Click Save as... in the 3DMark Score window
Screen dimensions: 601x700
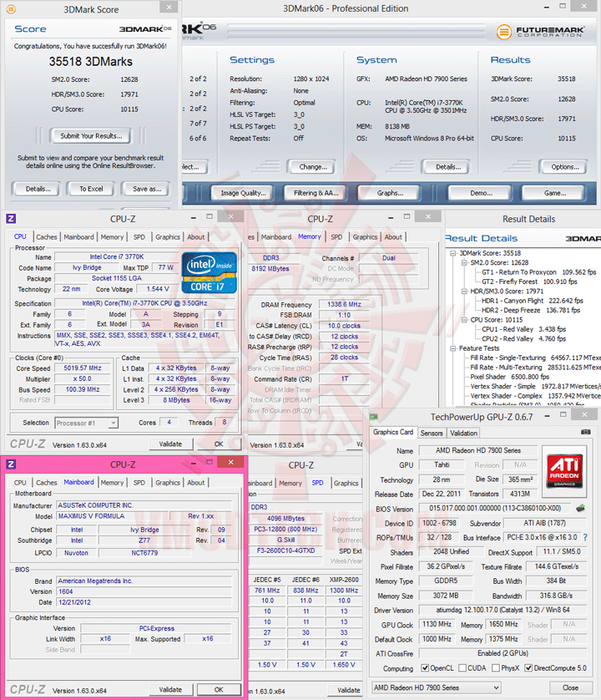pyautogui.click(x=147, y=189)
